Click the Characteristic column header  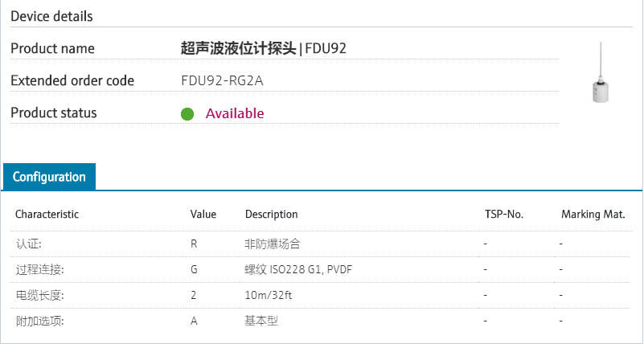coord(47,215)
